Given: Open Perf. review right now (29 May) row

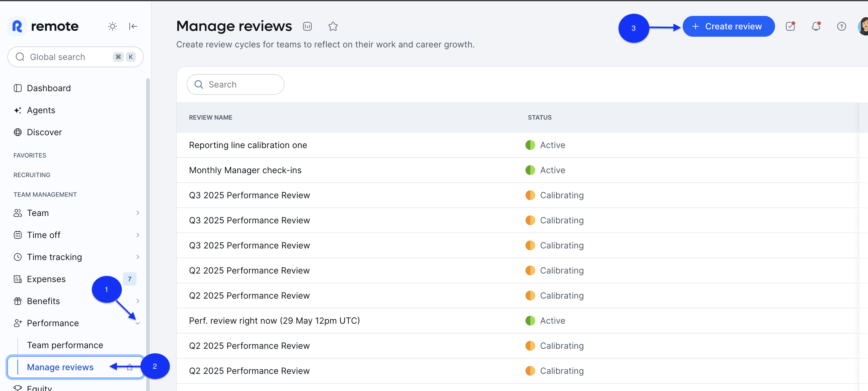Looking at the screenshot, I should click(274, 321).
